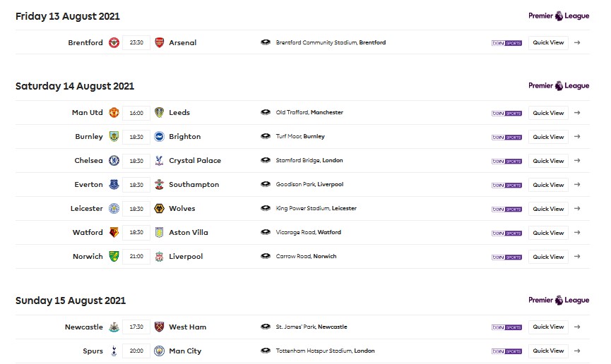Open Quick View for Spurs vs Man City
Screen dimensions: 611x364
click(548, 351)
